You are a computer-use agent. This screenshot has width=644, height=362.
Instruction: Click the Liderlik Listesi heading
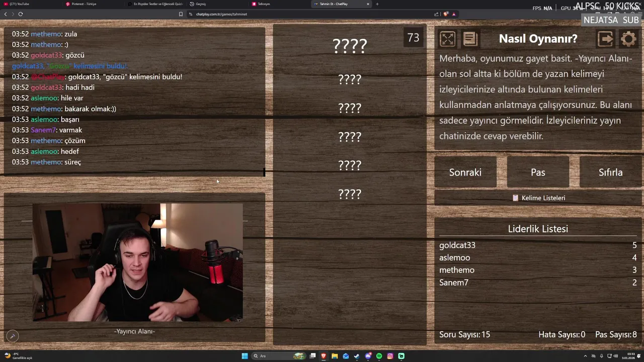[x=538, y=229]
